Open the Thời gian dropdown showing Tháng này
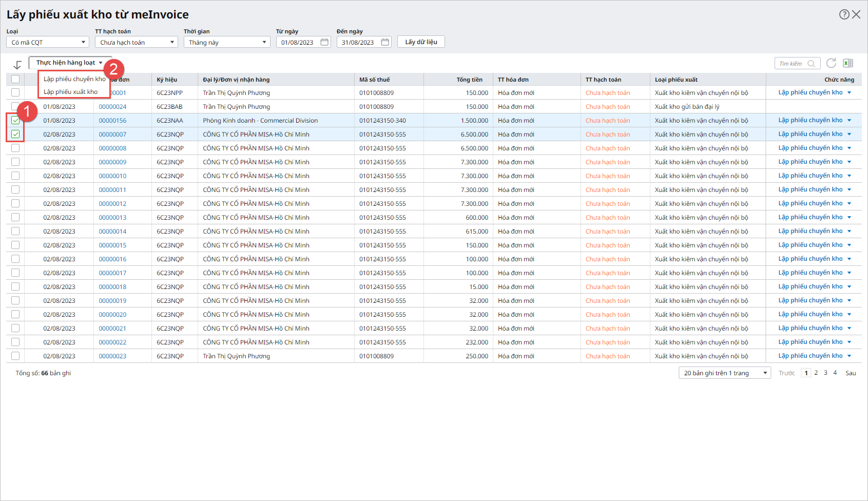The image size is (868, 501). pyautogui.click(x=227, y=42)
